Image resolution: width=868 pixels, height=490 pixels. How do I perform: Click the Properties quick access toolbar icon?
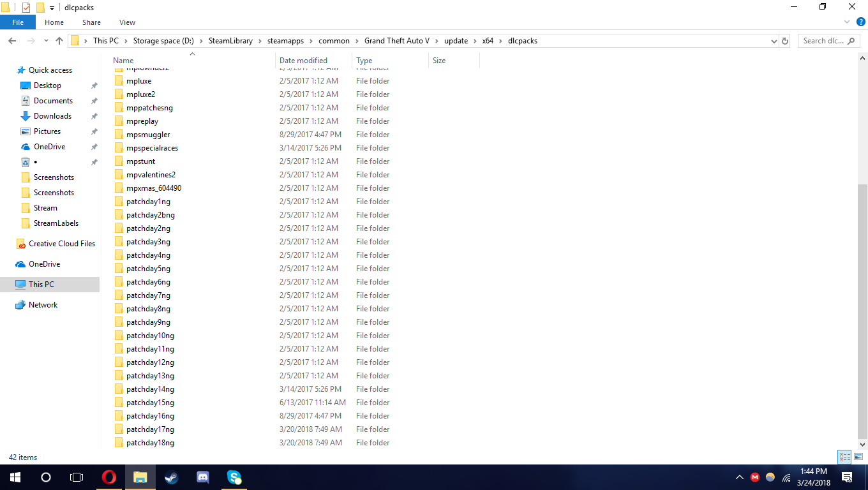[x=26, y=8]
